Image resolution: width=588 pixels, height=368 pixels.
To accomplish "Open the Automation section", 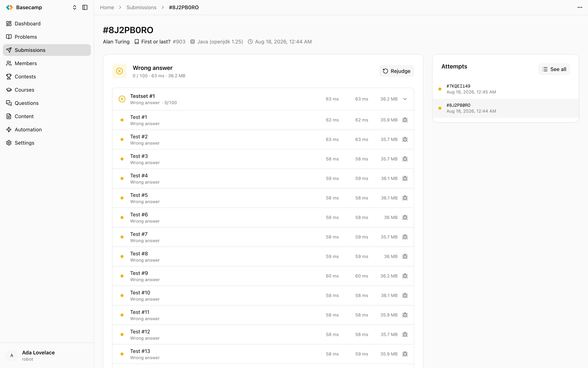I will point(47,130).
